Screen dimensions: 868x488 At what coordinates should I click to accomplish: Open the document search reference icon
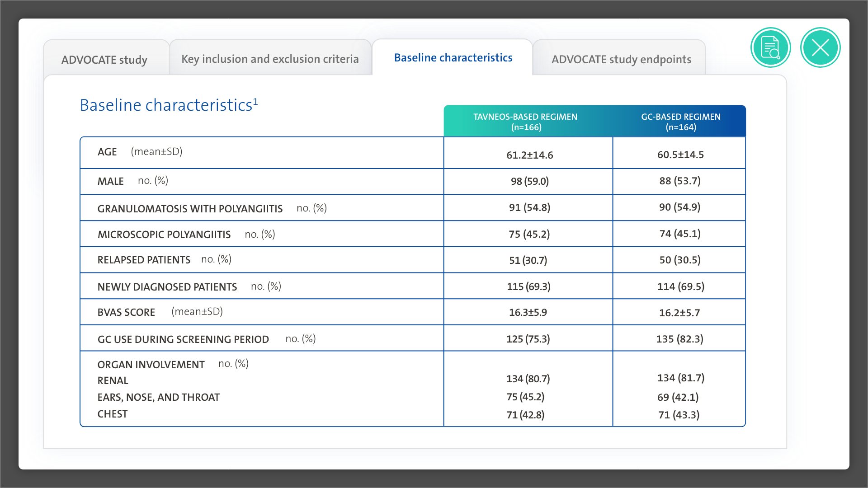pos(770,47)
